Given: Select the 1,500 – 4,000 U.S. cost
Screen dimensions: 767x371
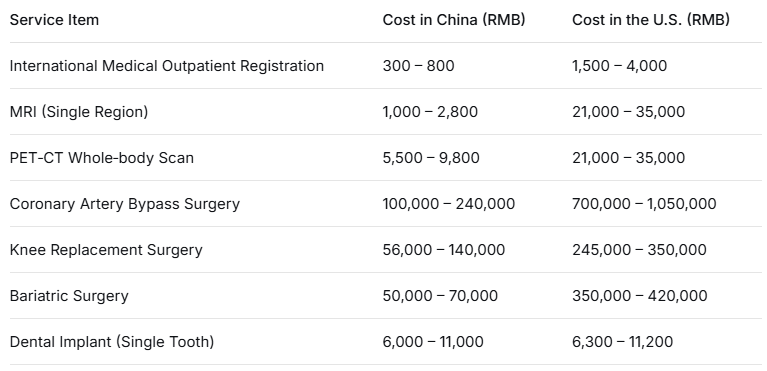Looking at the screenshot, I should (620, 66).
